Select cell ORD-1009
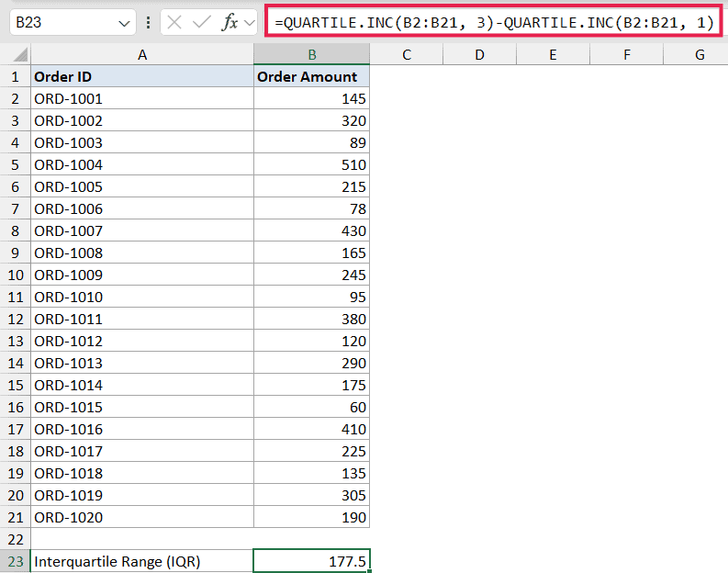The width and height of the screenshot is (728, 573). point(142,275)
